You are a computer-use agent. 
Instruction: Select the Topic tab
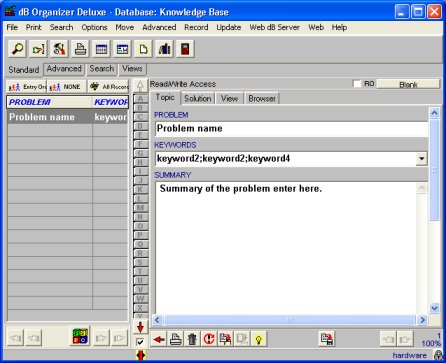pos(165,97)
